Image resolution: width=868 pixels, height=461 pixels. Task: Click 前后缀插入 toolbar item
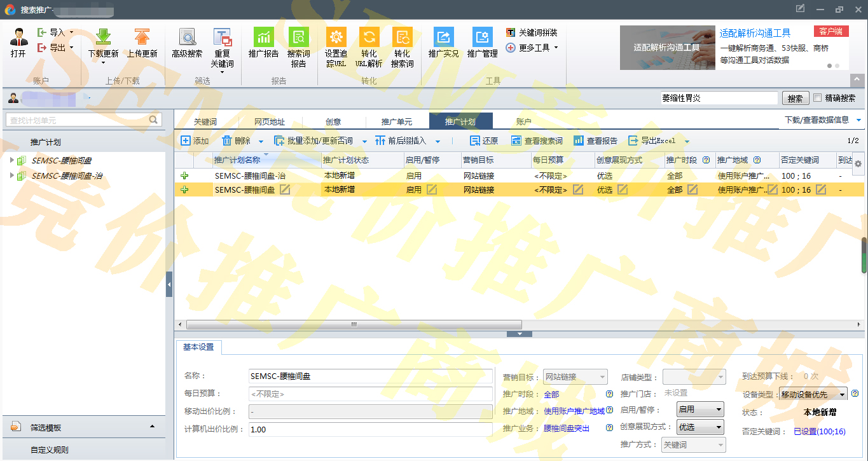click(401, 141)
